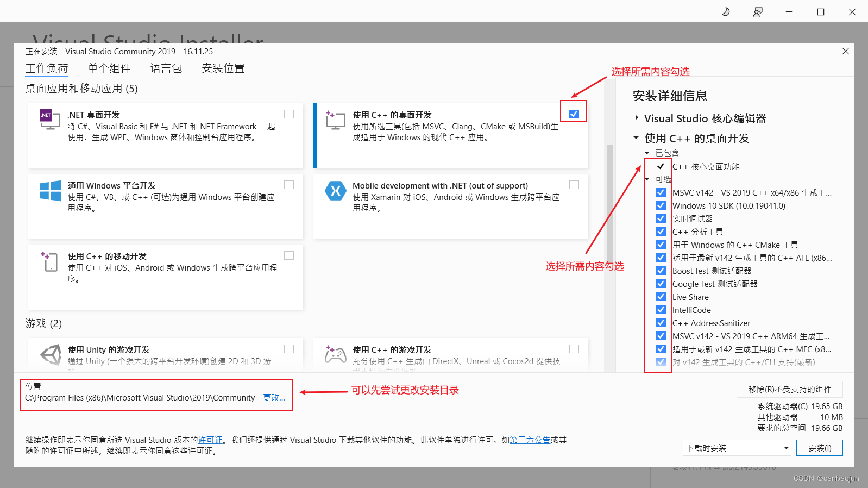Toggle the dark theme moon icon

726,11
